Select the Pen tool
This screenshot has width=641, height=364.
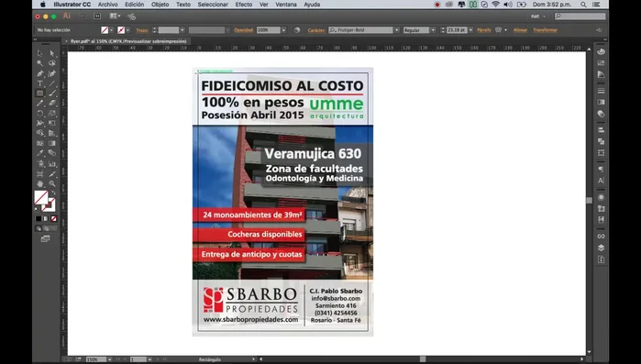40,73
